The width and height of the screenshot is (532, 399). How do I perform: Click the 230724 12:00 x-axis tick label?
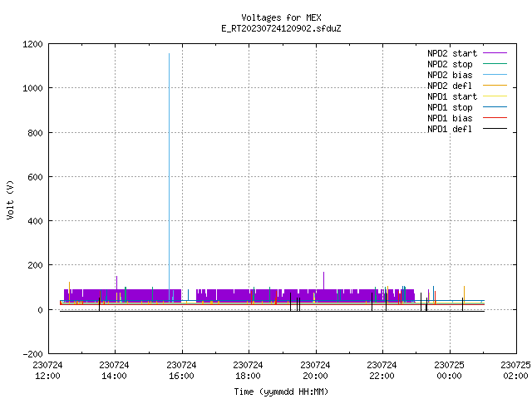coord(47,371)
